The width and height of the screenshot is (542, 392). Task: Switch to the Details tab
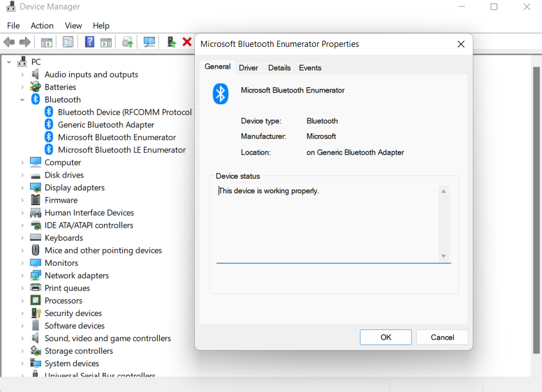pyautogui.click(x=279, y=68)
